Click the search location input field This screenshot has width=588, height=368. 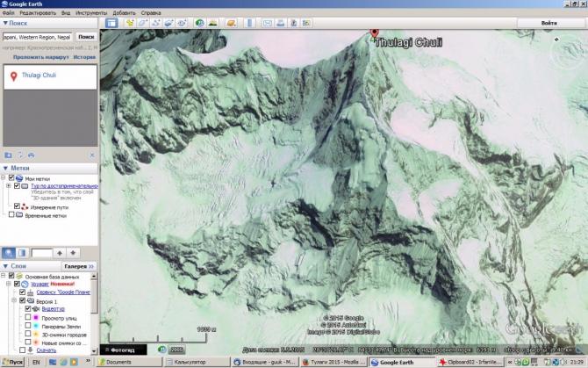pos(36,38)
